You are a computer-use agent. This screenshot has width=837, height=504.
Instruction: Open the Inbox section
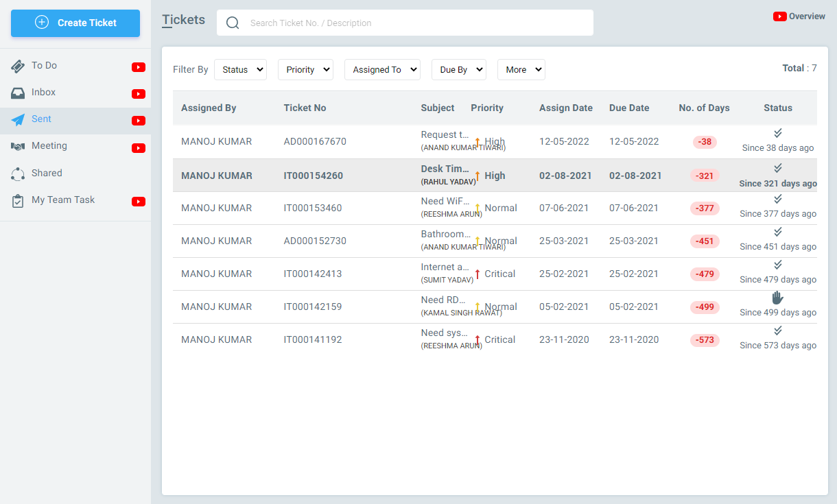click(41, 92)
